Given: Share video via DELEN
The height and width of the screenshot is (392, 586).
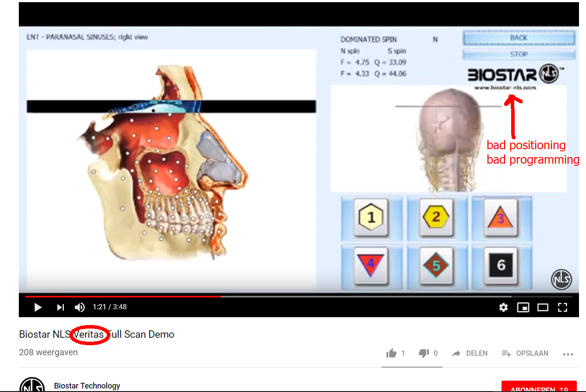Looking at the screenshot, I should click(470, 353).
